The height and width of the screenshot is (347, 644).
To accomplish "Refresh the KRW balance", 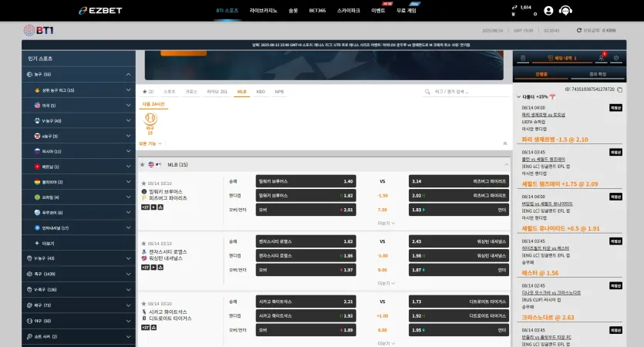I will click(579, 30).
